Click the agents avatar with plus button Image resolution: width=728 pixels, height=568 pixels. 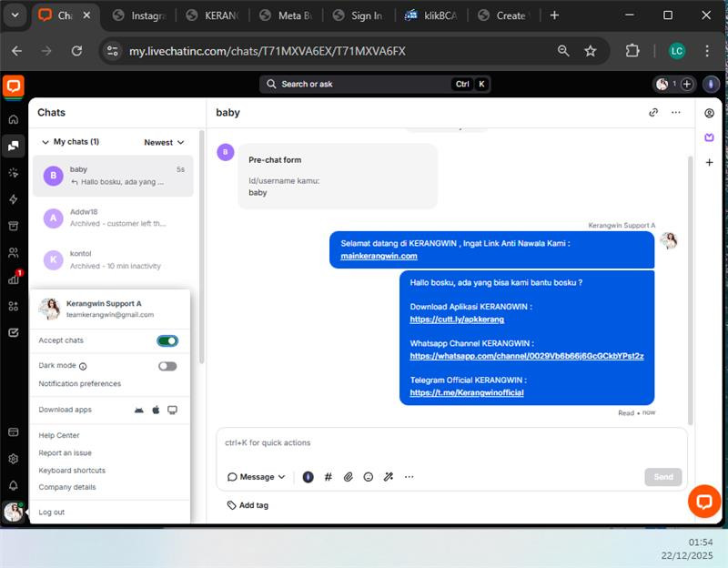click(674, 84)
